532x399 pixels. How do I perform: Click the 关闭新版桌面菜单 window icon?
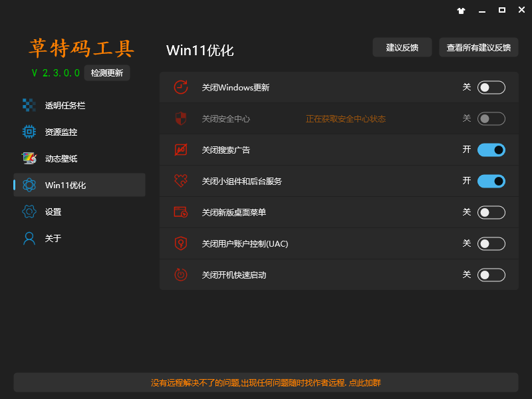[181, 212]
